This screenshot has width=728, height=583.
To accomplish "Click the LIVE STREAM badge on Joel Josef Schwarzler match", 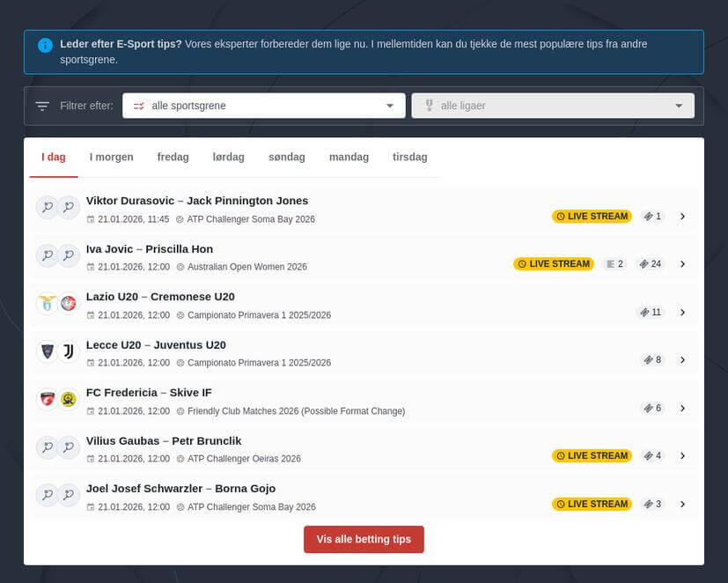I will (x=592, y=504).
